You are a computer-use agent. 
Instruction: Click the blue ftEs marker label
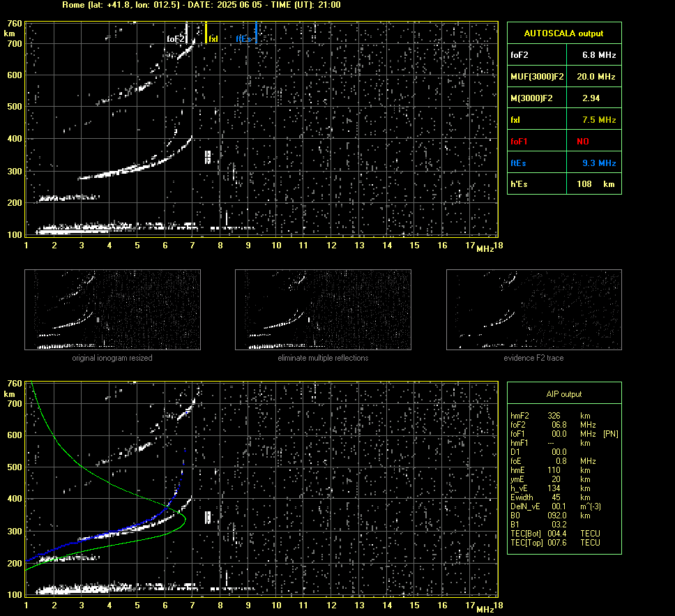click(243, 39)
